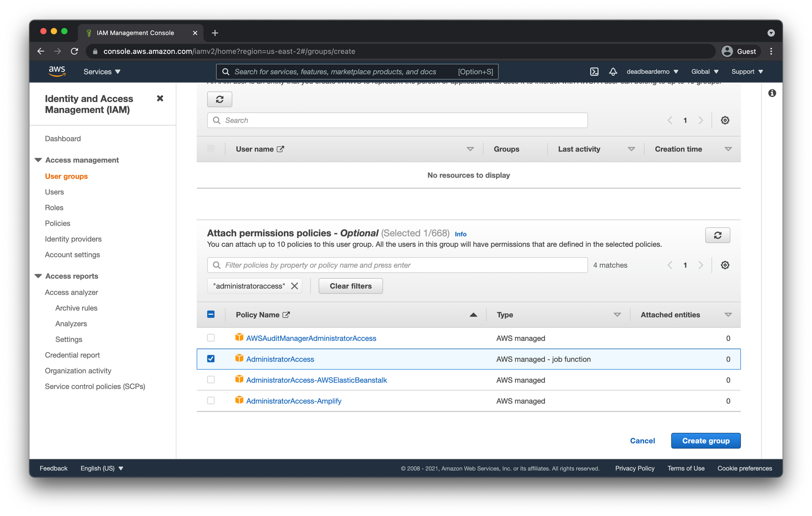This screenshot has width=812, height=516.
Task: Expand the deadbeardemo account menu
Action: coord(652,72)
